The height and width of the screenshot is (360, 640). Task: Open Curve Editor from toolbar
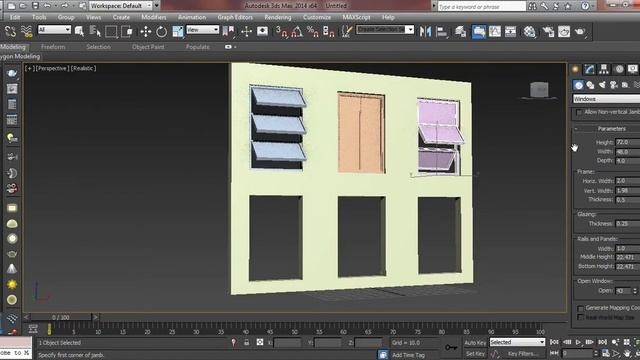495,31
